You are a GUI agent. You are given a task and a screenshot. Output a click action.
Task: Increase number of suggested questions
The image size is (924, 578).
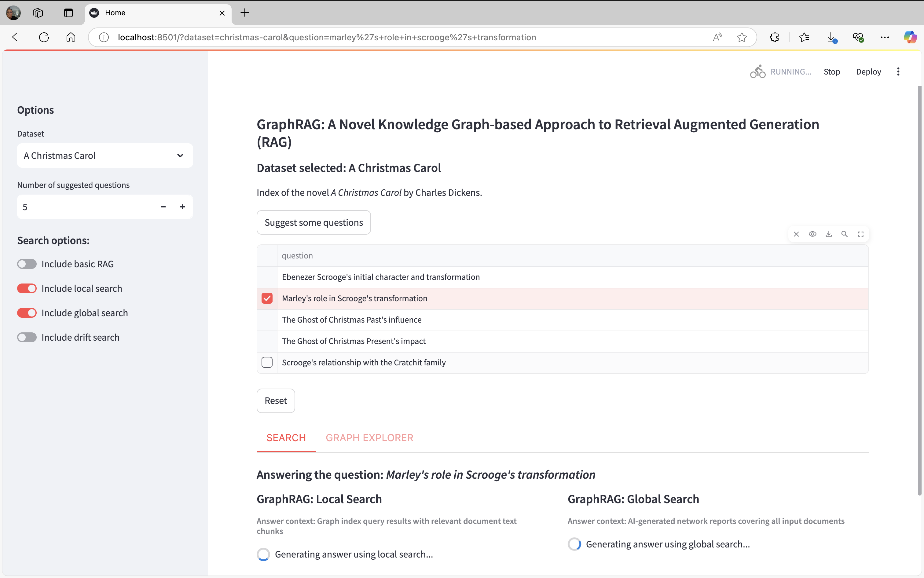[x=183, y=207]
